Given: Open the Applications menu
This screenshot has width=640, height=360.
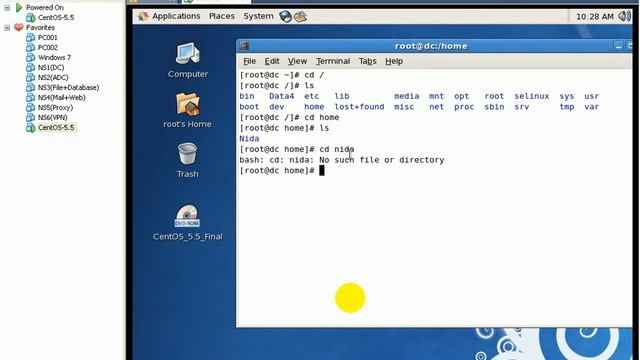Looking at the screenshot, I should tap(176, 16).
